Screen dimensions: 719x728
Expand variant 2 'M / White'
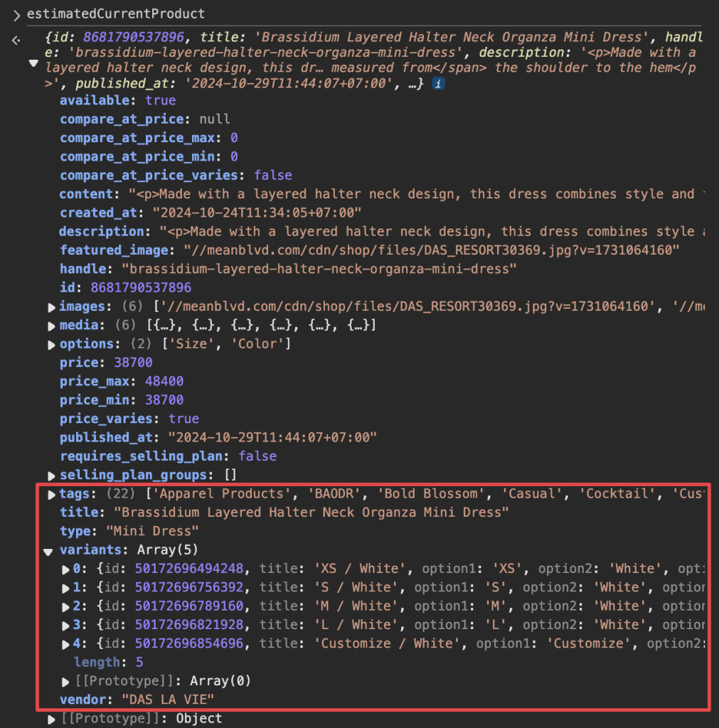(x=65, y=607)
